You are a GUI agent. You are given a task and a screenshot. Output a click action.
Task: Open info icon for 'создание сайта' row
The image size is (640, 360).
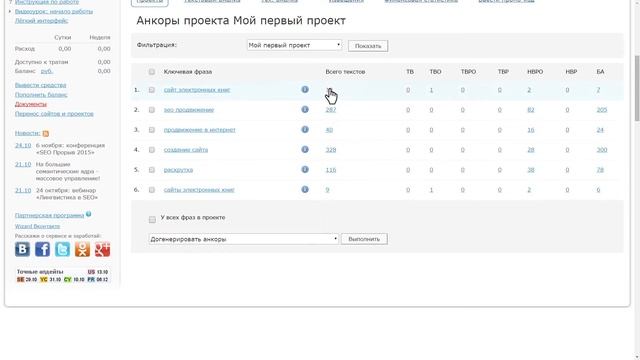[x=305, y=149]
